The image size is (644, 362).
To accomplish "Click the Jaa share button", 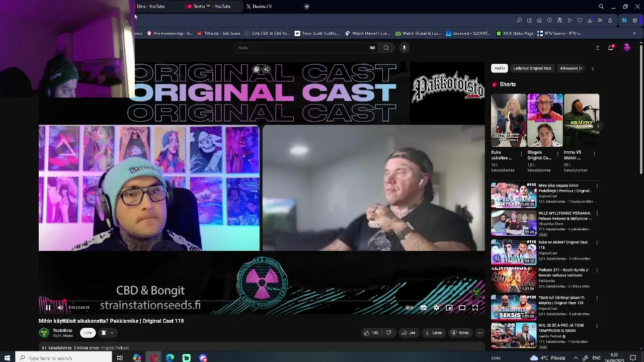I will [408, 333].
